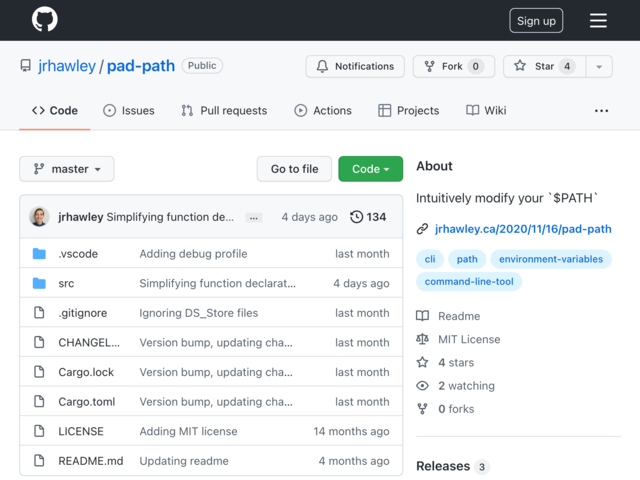Open the Cargo.toml file
Image resolution: width=640 pixels, height=480 pixels.
point(87,402)
